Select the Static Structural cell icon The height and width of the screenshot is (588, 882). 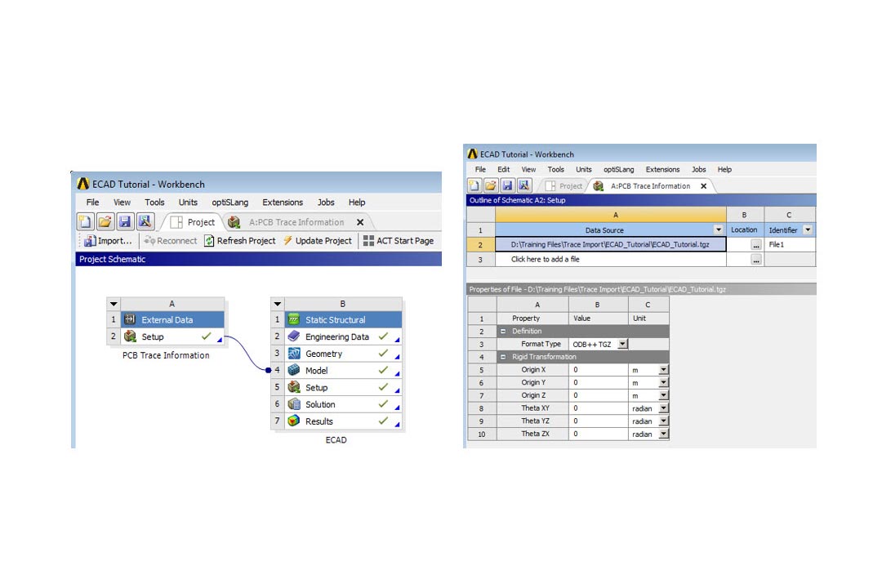coord(294,319)
